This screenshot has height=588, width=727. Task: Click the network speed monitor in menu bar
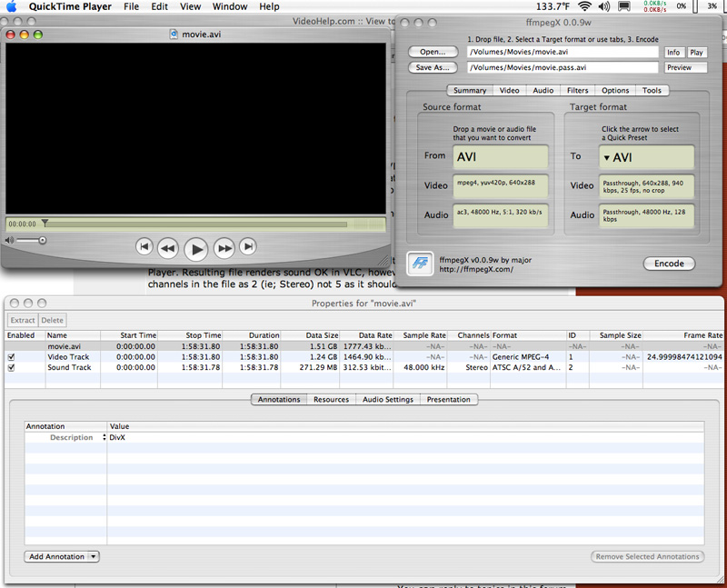655,6
